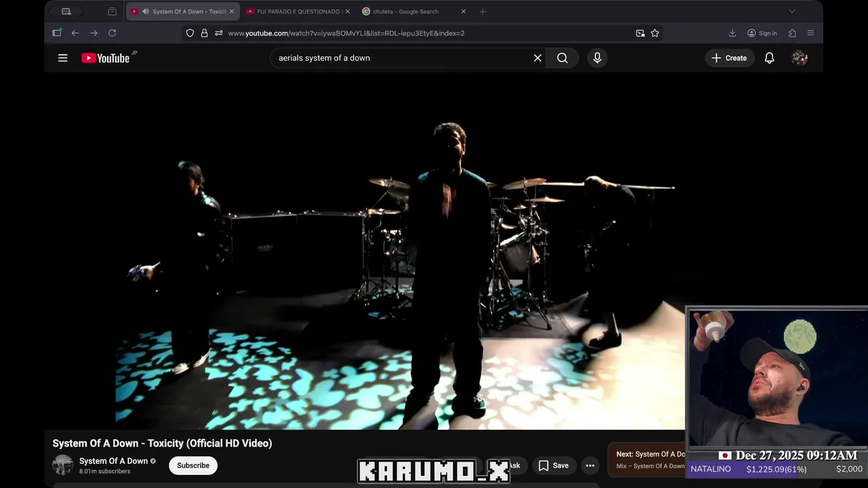The image size is (868, 488).
Task: Clear the search box with the X
Action: point(538,58)
